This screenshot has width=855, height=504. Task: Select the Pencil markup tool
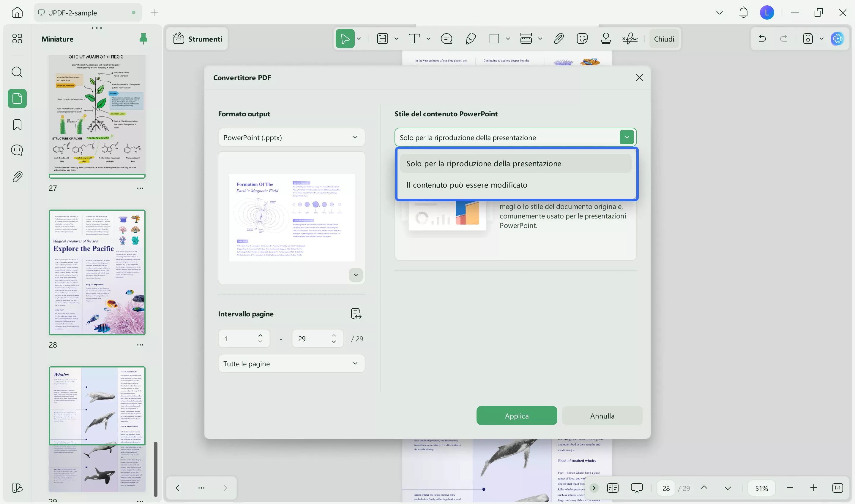471,38
